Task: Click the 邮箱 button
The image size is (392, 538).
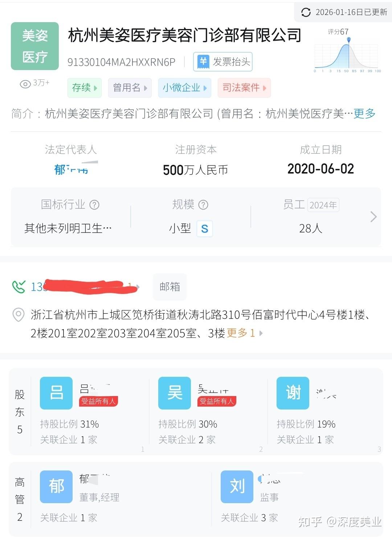Action: click(x=170, y=287)
